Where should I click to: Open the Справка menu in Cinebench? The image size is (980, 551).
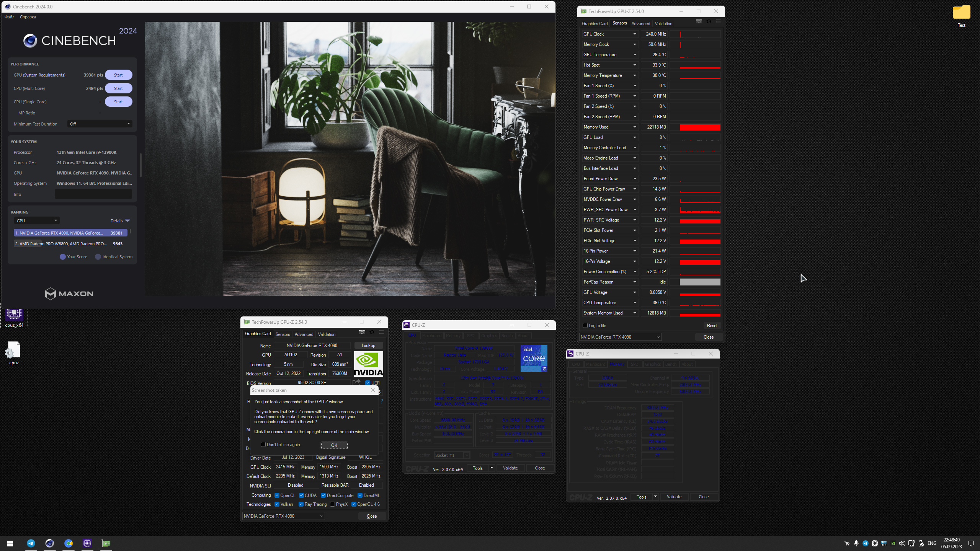coord(28,17)
